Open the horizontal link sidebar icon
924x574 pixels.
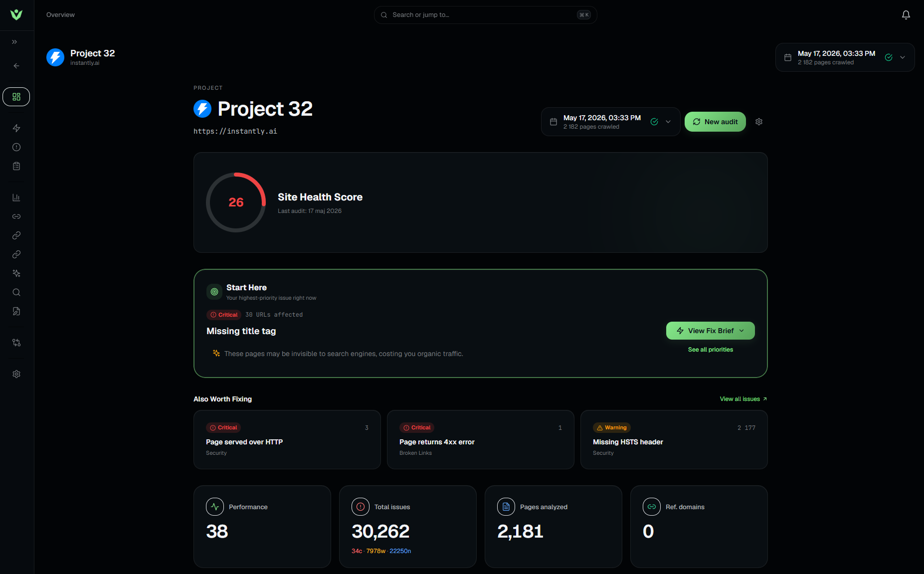click(16, 216)
